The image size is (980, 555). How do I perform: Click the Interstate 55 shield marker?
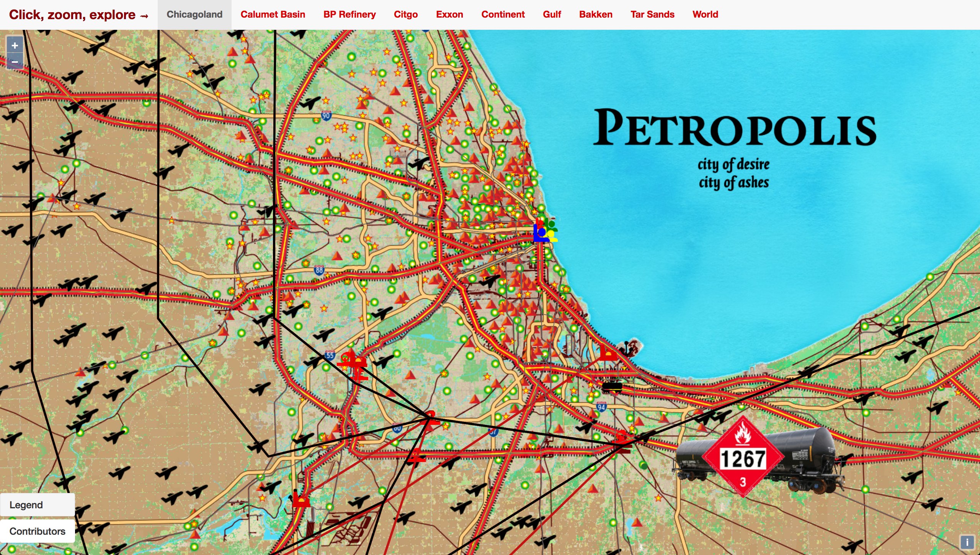[330, 355]
